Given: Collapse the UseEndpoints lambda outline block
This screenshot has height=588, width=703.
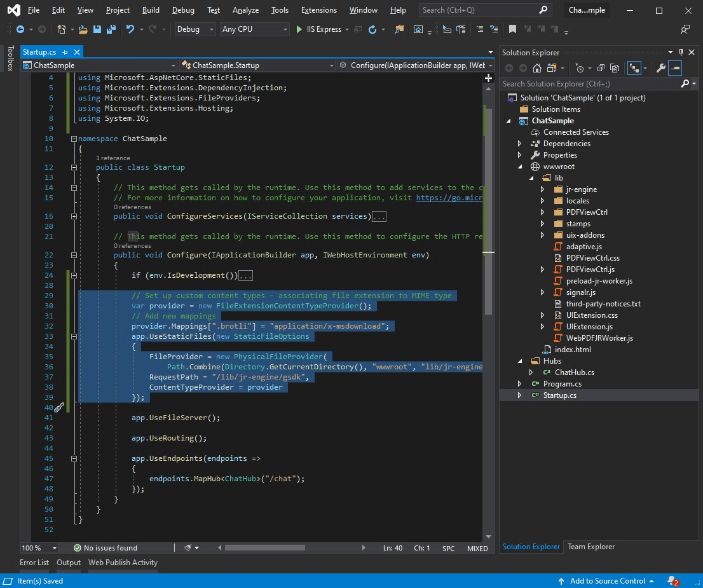Looking at the screenshot, I should [x=74, y=458].
